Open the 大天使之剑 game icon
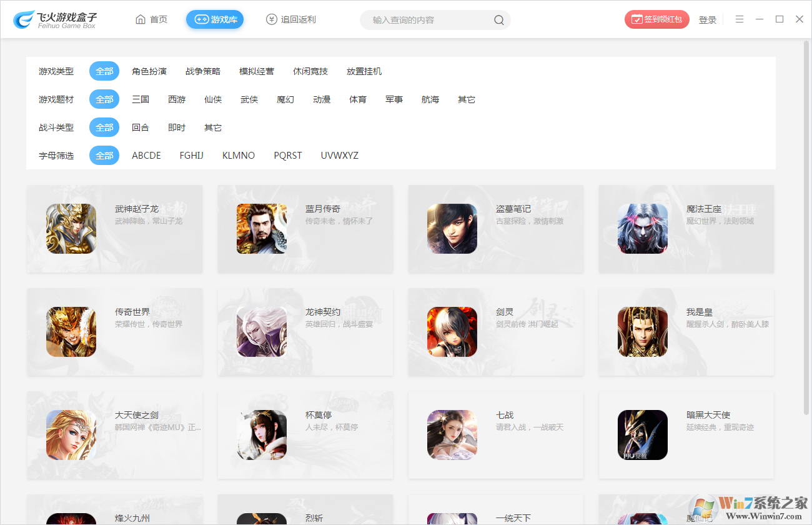 point(71,435)
